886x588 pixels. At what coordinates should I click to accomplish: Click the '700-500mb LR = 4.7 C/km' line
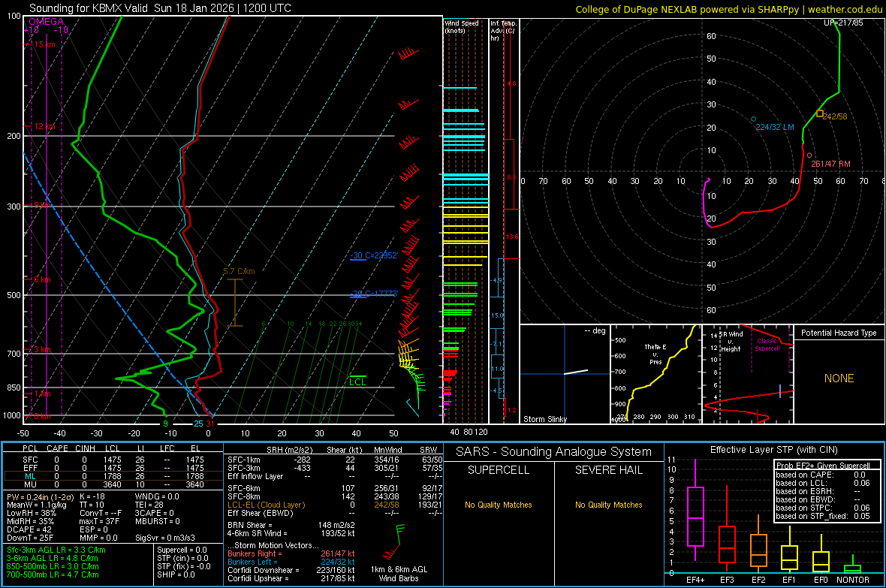(x=53, y=574)
